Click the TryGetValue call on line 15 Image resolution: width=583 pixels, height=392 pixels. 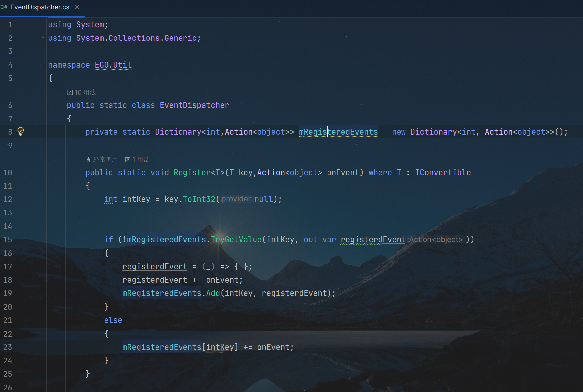pyautogui.click(x=236, y=240)
